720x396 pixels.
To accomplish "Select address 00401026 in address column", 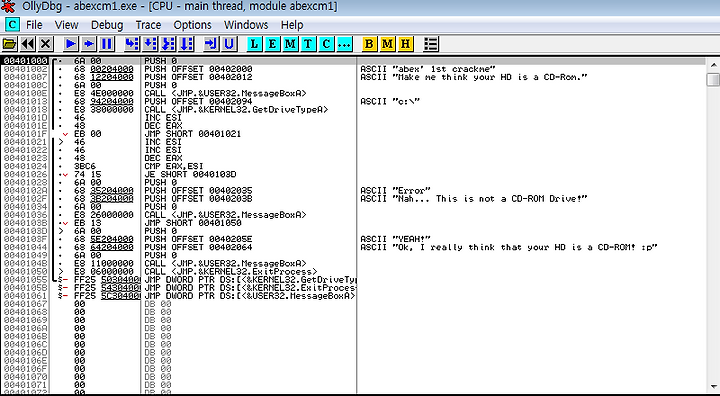I will pos(25,174).
